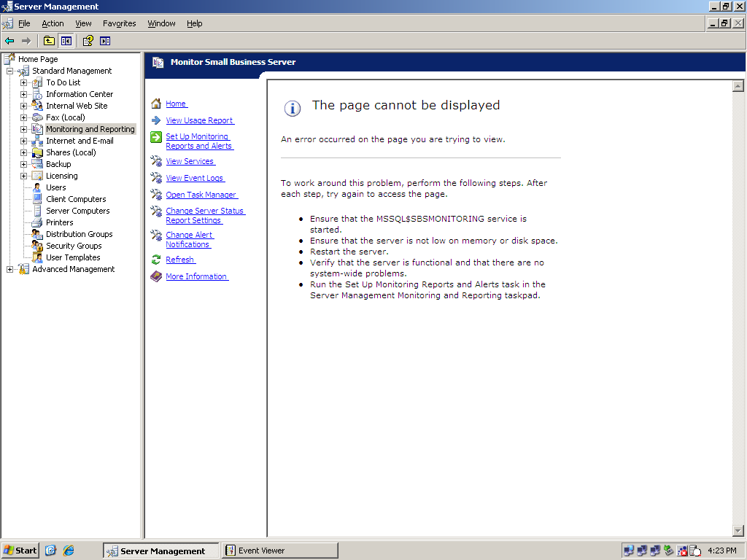Click the Monitoring and Reporting tree icon

[37, 129]
